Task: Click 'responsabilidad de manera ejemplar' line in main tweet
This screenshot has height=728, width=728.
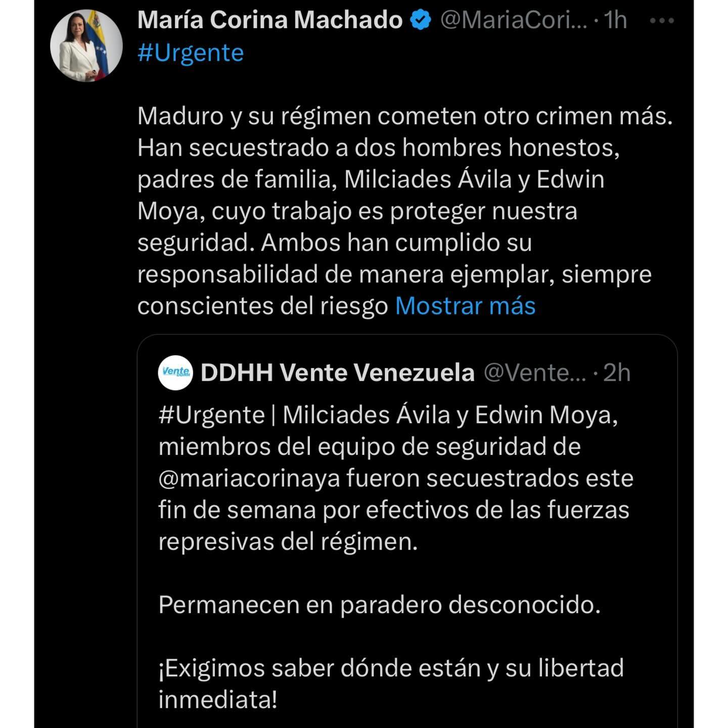Action: 394,275
